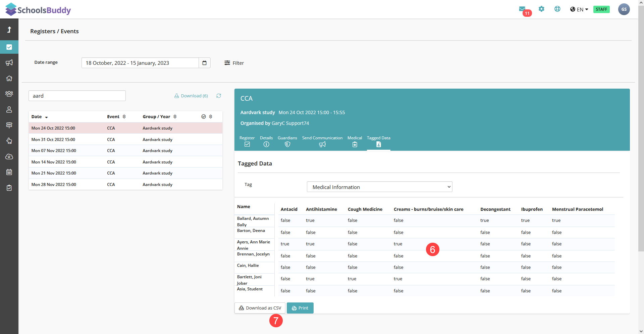This screenshot has height=334, width=644.
Task: Click the Print button
Action: click(300, 308)
